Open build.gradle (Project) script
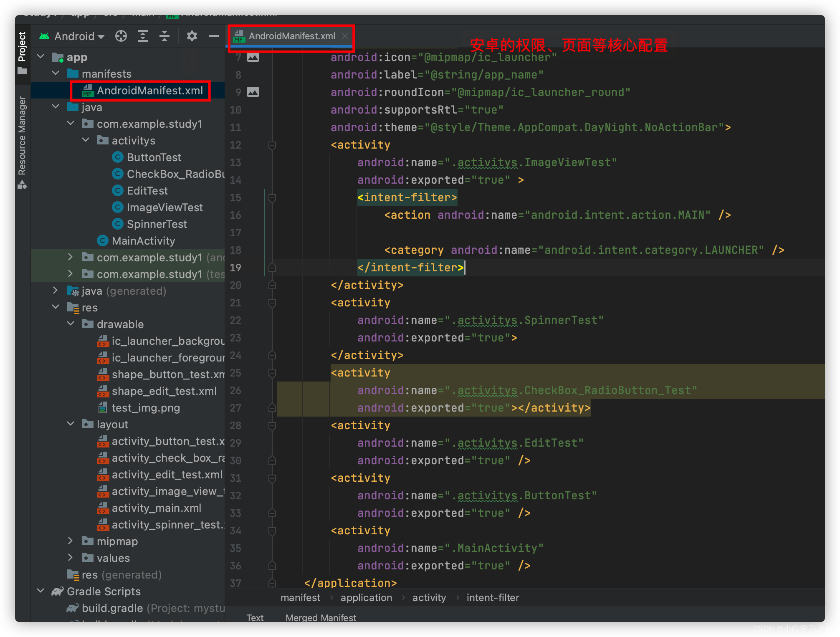The width and height of the screenshot is (840, 637). 146,608
